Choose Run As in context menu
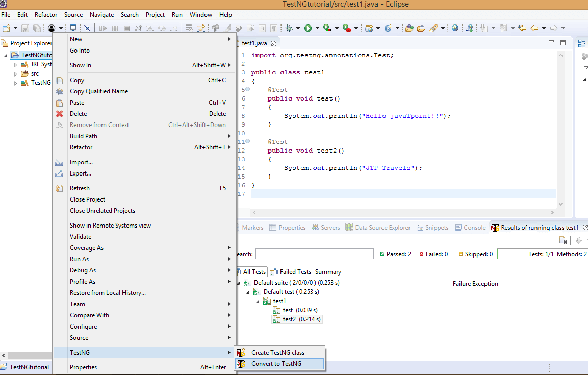This screenshot has height=375, width=588. coord(144,259)
